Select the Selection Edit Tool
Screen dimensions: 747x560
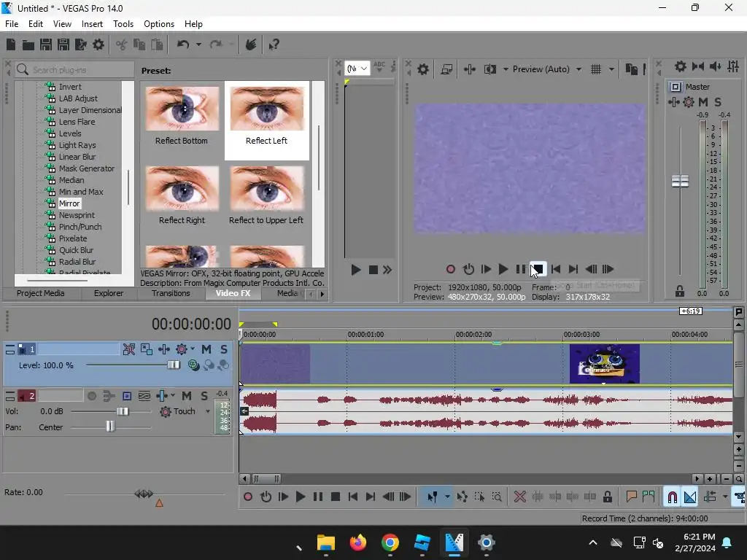point(479,497)
